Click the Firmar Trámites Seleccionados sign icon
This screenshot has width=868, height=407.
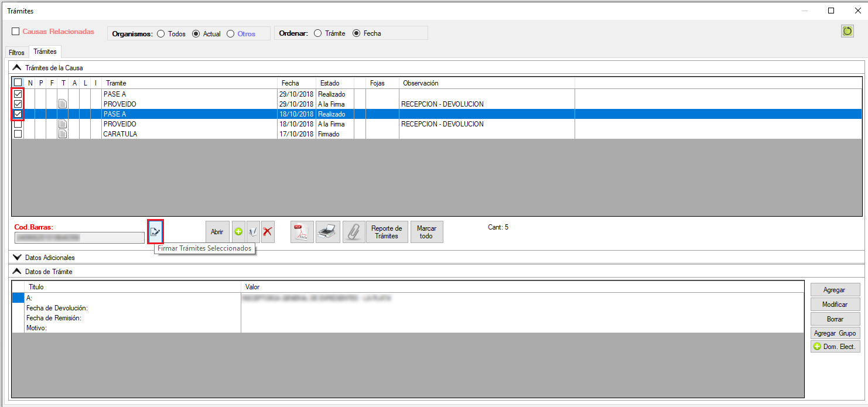pos(155,231)
